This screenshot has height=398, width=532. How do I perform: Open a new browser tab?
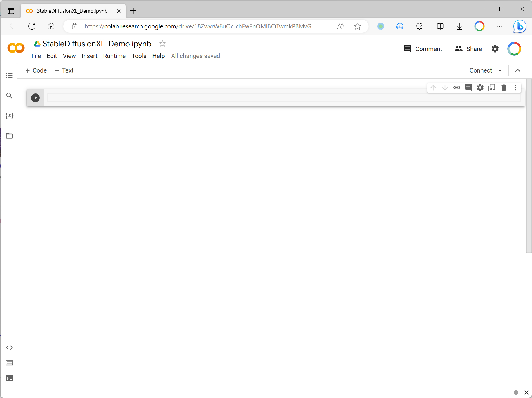click(x=133, y=11)
